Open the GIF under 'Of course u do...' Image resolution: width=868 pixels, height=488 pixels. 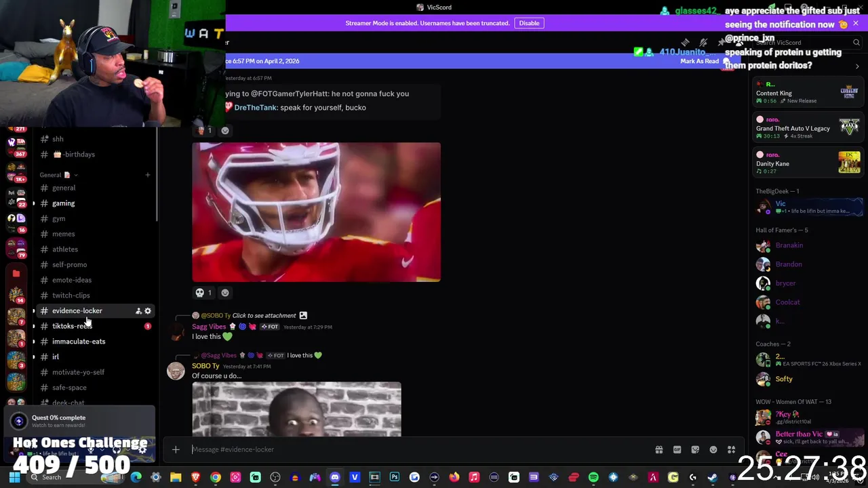[296, 409]
